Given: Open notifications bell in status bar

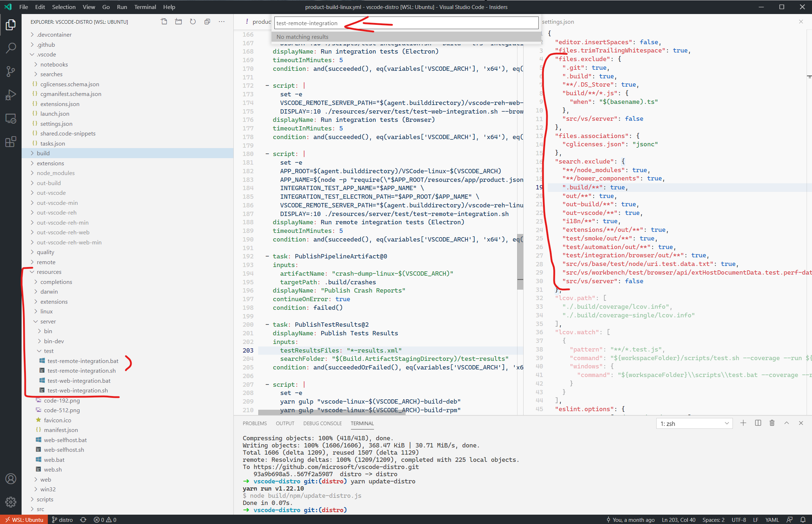Looking at the screenshot, I should point(803,520).
